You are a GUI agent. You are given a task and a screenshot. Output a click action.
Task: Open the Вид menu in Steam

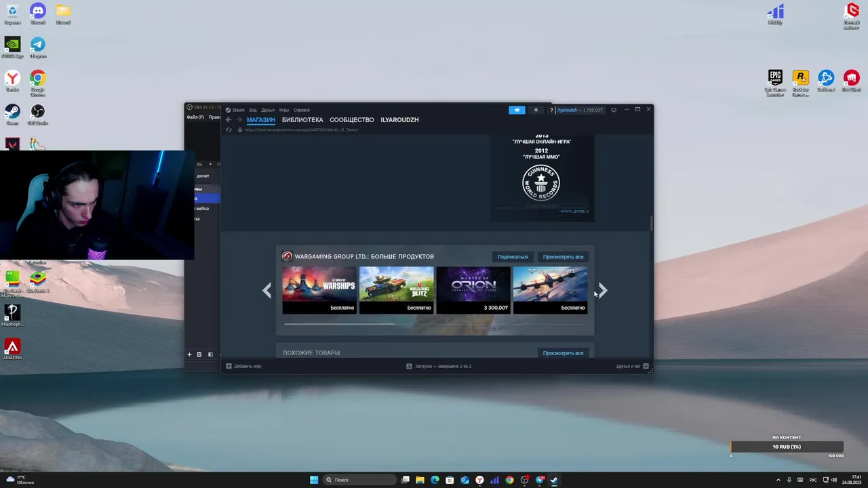point(253,110)
